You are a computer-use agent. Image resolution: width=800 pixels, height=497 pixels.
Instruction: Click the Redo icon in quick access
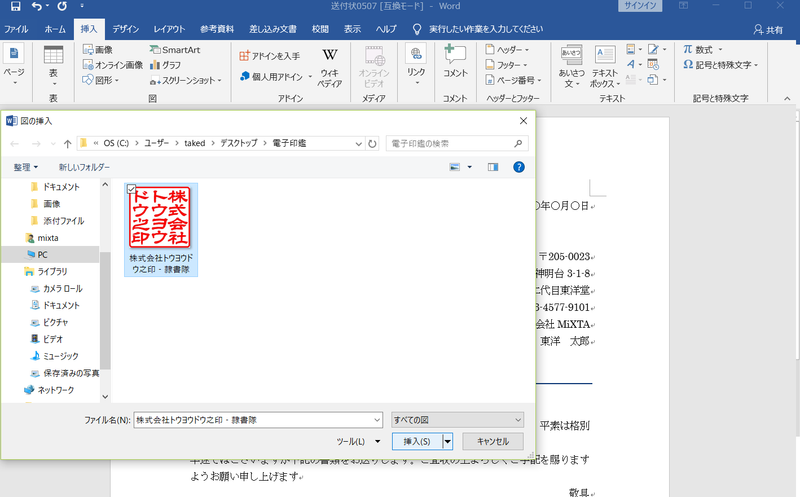(62, 6)
